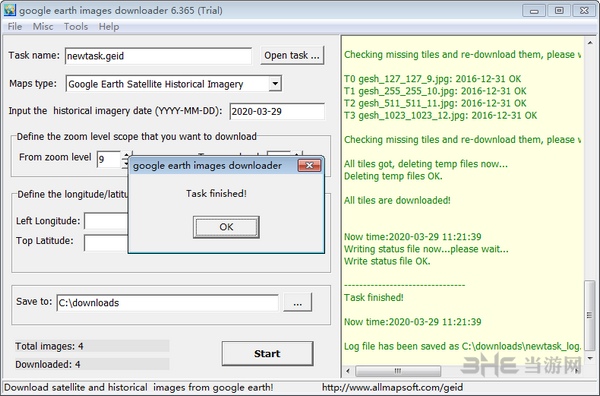This screenshot has width=600, height=396.
Task: Expand the Maps type dropdown
Action: tap(275, 83)
